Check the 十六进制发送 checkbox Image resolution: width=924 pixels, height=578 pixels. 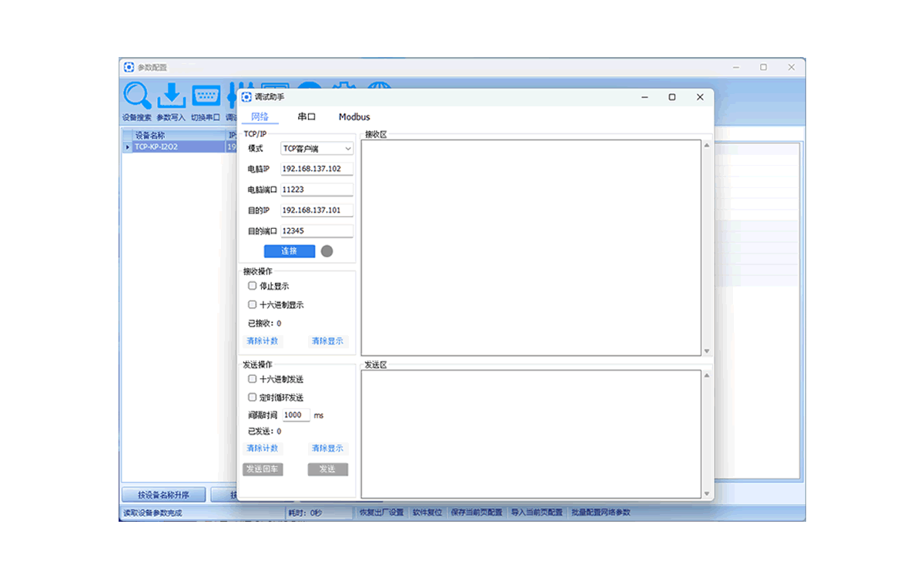253,379
